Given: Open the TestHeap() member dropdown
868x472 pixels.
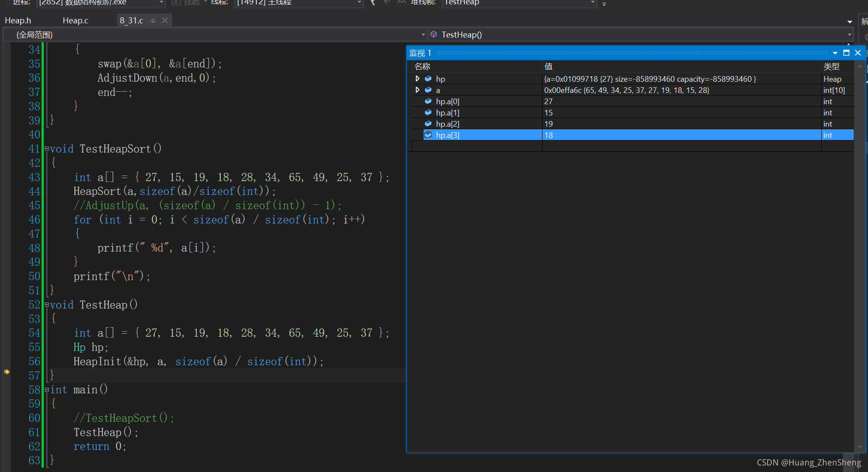Looking at the screenshot, I should coord(849,35).
